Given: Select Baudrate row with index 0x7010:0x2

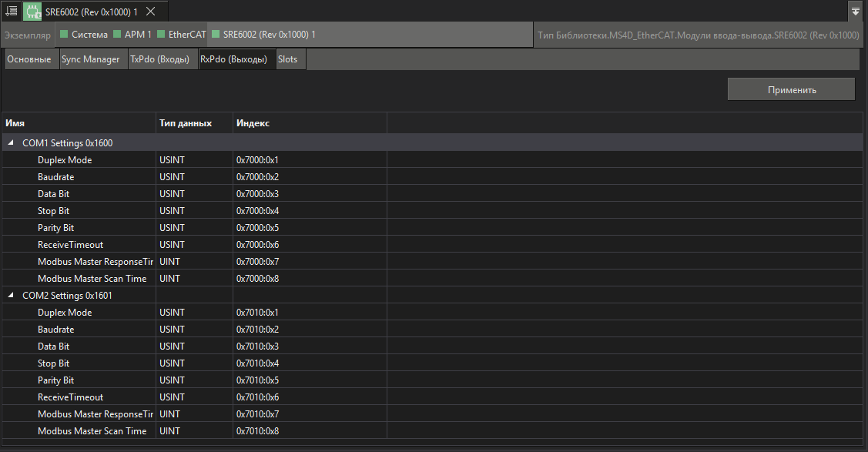Looking at the screenshot, I should [433, 329].
